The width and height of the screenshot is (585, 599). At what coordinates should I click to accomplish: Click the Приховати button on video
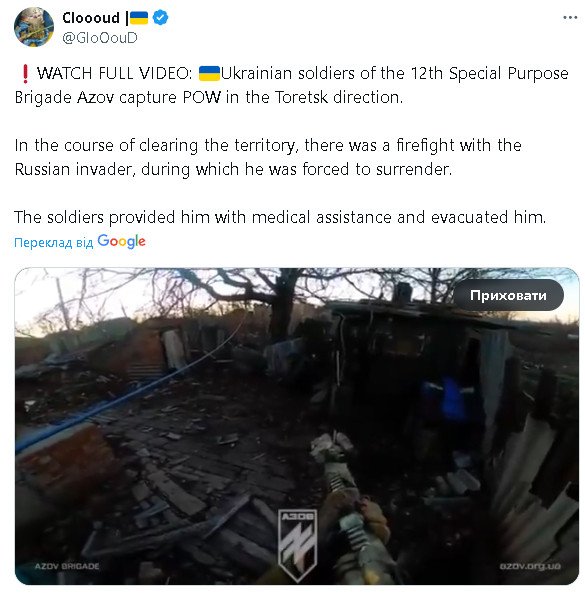(x=508, y=295)
